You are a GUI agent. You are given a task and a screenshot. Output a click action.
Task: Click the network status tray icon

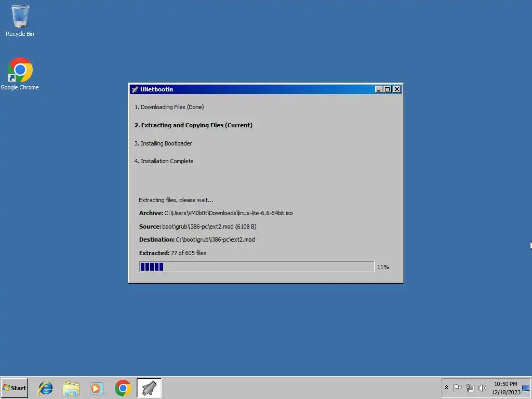[x=470, y=388]
